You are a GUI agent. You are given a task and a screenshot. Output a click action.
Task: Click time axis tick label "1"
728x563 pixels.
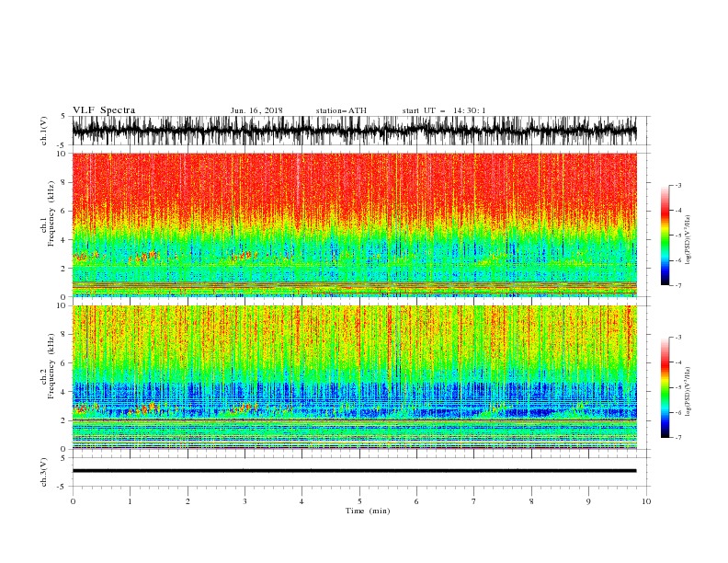(x=130, y=501)
